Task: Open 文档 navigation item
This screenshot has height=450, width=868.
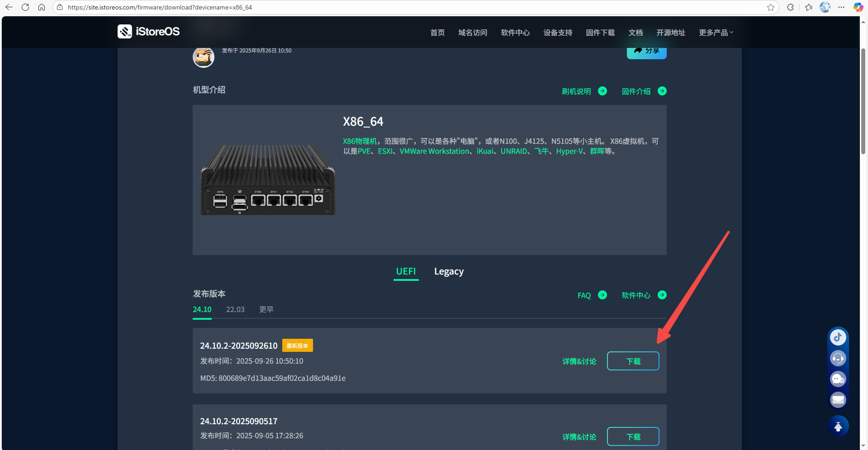Action: 636,33
